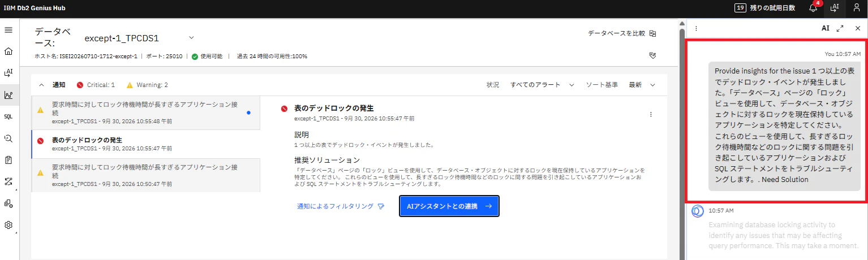Open the sort order dropdown showing latest
The image size is (868, 260).
(x=642, y=85)
